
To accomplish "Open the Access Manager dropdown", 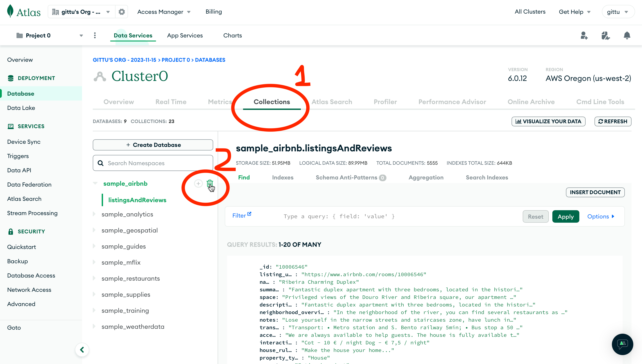I will (x=164, y=12).
